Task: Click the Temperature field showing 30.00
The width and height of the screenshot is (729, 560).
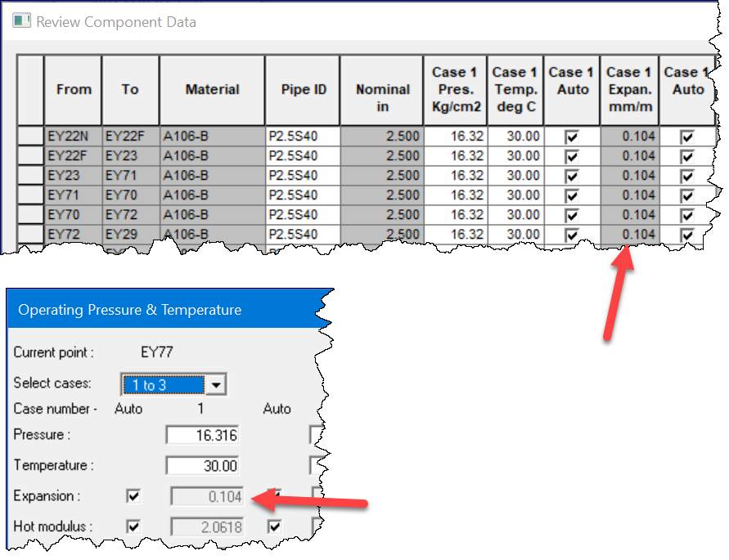Action: [x=203, y=466]
